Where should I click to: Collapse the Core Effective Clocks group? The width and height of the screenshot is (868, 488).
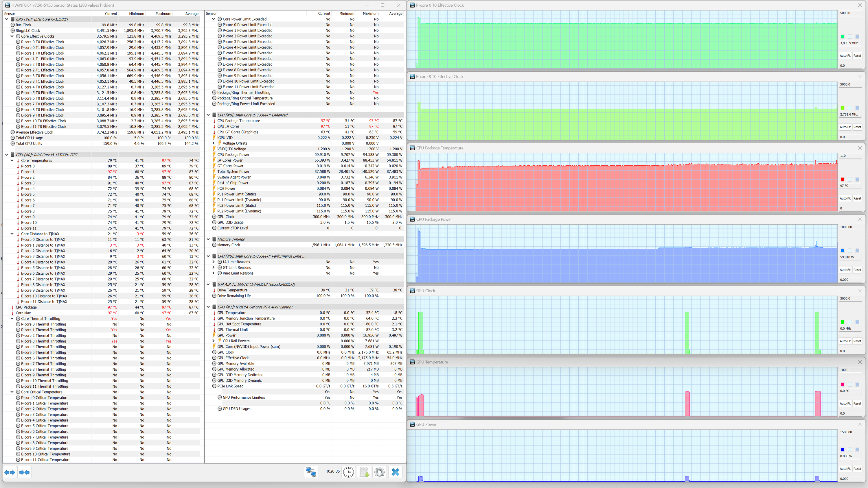coord(12,36)
